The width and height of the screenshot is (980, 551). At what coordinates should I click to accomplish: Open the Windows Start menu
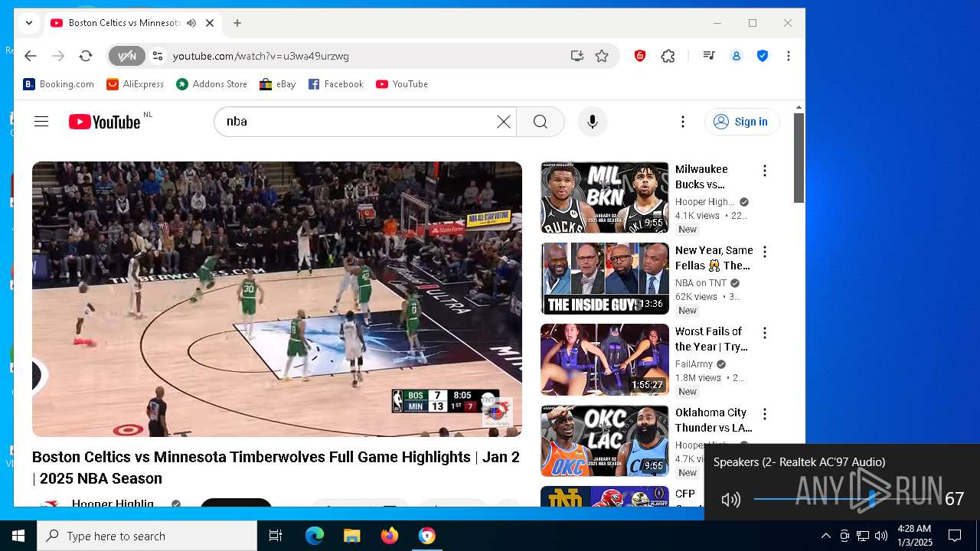pos(18,536)
